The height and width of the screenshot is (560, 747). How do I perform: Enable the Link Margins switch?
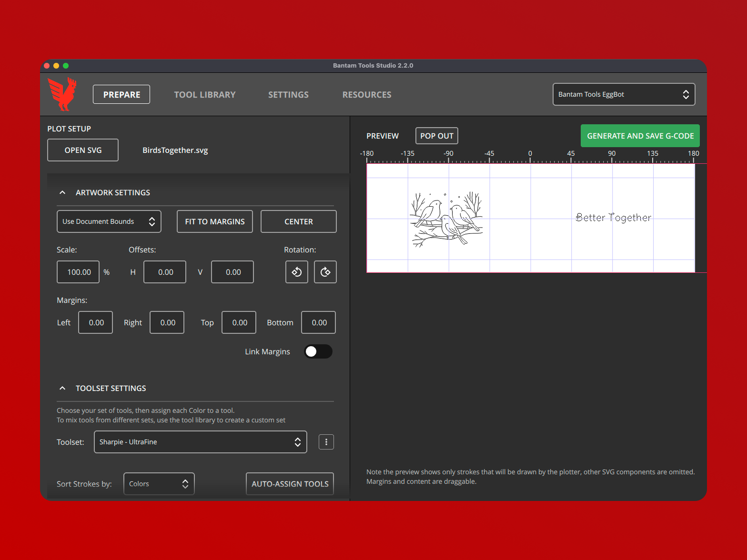click(x=318, y=351)
